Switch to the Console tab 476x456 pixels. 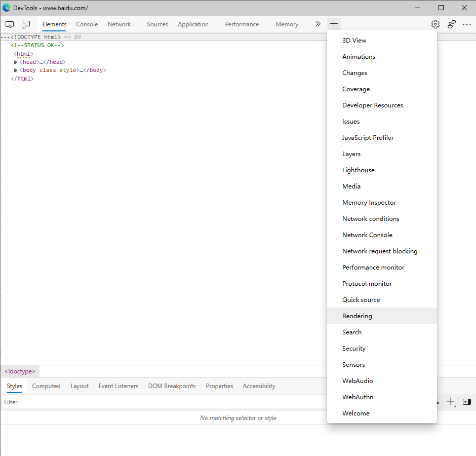(x=87, y=24)
